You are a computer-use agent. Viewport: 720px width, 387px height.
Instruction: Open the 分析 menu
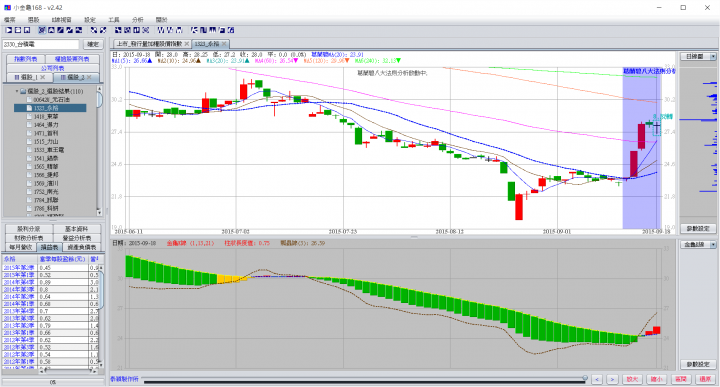pyautogui.click(x=138, y=20)
